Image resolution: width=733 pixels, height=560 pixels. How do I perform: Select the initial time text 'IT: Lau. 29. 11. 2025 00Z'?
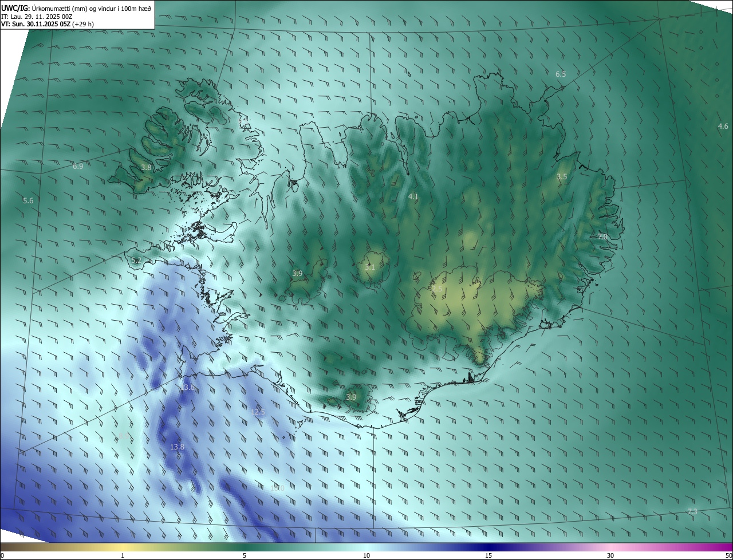tap(37, 17)
